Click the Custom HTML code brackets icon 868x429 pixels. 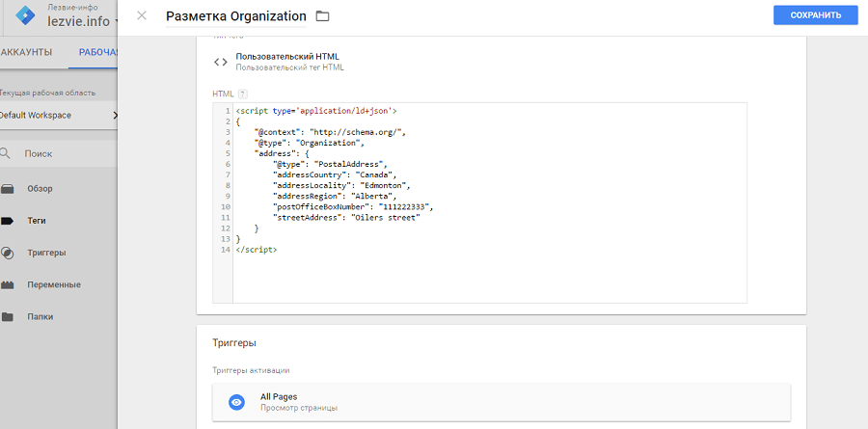(x=221, y=62)
